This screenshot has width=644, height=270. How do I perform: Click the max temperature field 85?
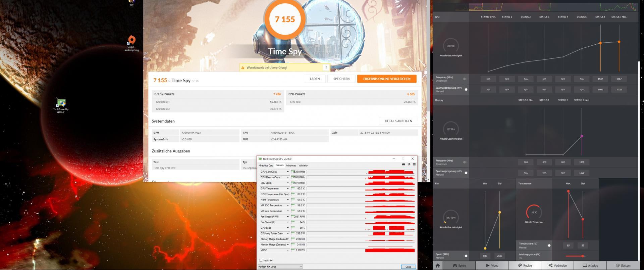[x=568, y=245]
